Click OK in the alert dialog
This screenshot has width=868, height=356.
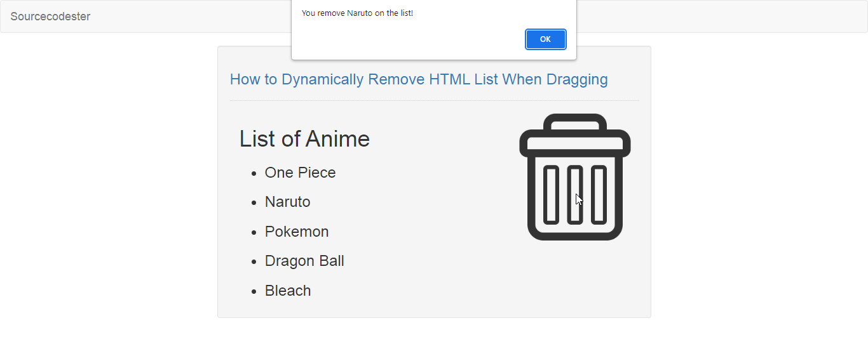click(x=545, y=39)
